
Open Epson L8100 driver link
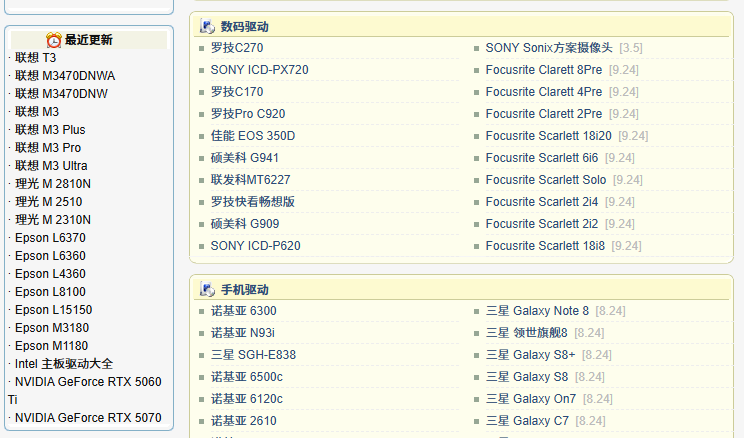coord(50,292)
